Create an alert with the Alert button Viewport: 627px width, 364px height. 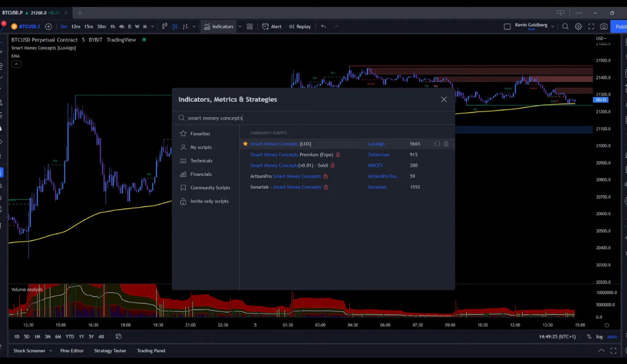click(x=272, y=26)
